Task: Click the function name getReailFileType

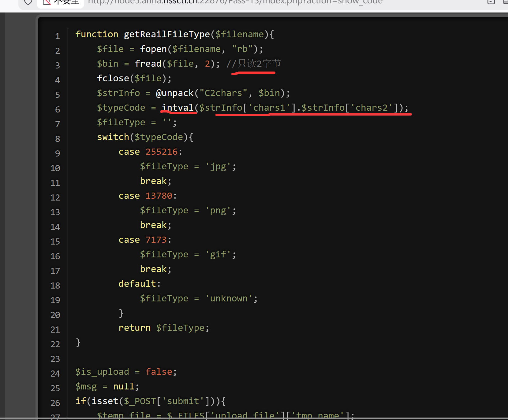Action: click(167, 34)
